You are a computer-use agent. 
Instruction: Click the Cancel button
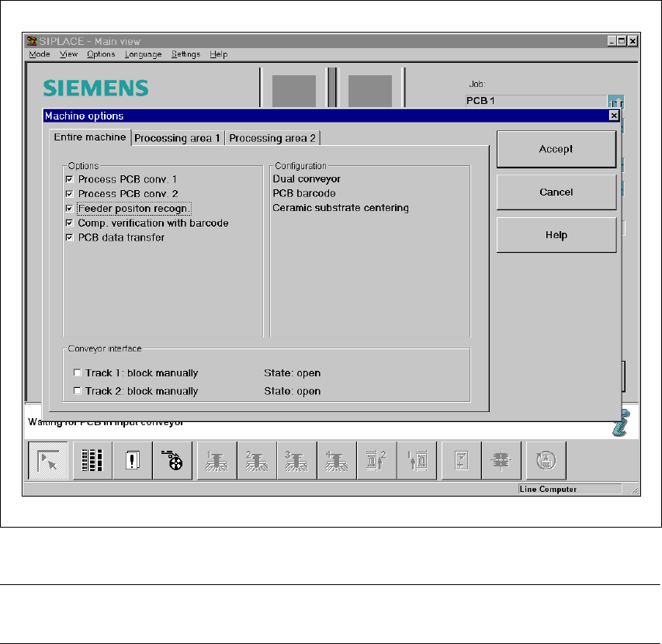(x=556, y=192)
